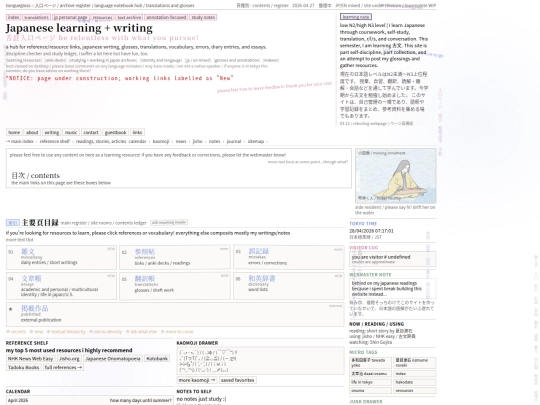540x405 pixels.
Task: Open the NHK News Web Easy resource
Action: [x=30, y=359]
